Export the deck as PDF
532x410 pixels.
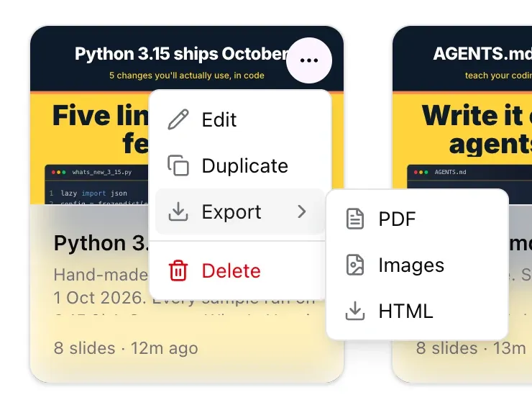417,219
